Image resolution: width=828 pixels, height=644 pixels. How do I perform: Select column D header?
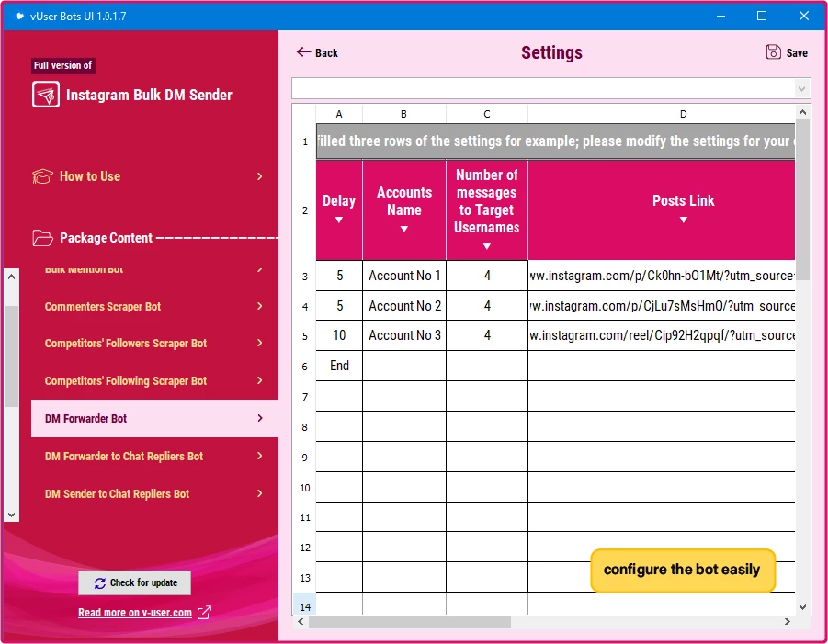click(x=662, y=114)
